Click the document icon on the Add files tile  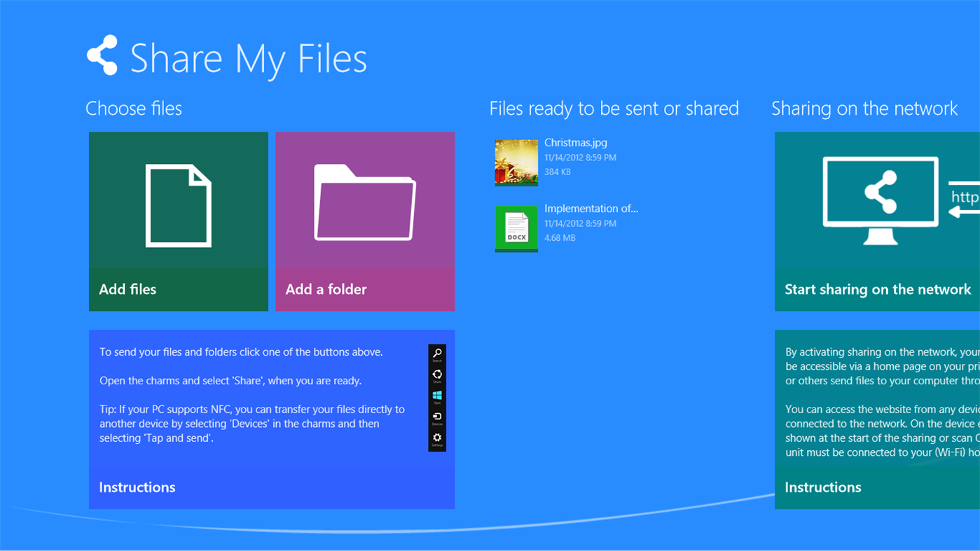click(x=178, y=205)
